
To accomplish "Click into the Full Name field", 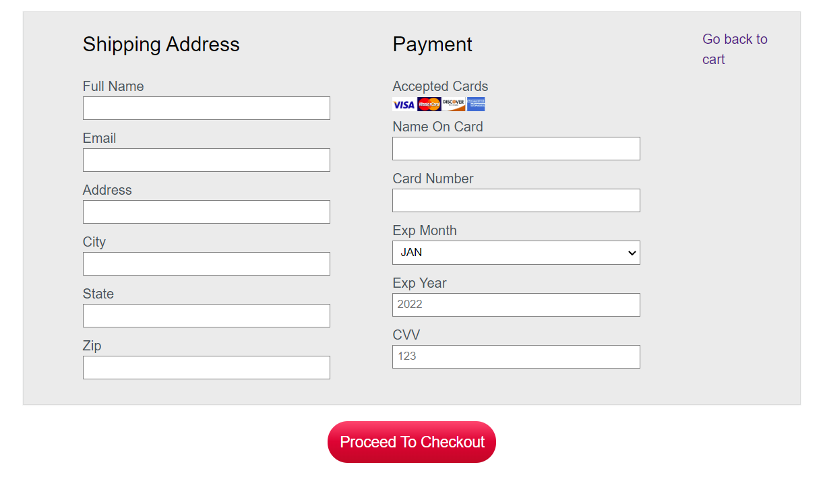I will 206,108.
